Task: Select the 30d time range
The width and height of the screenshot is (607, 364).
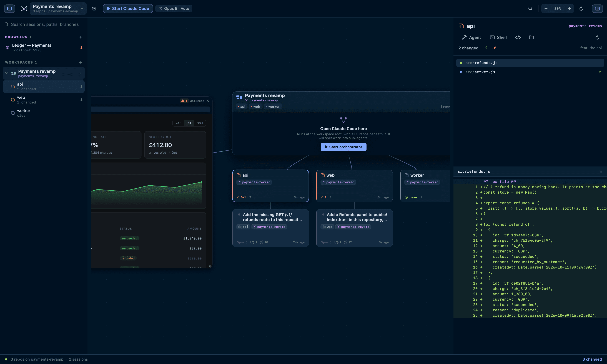Action: (200, 123)
